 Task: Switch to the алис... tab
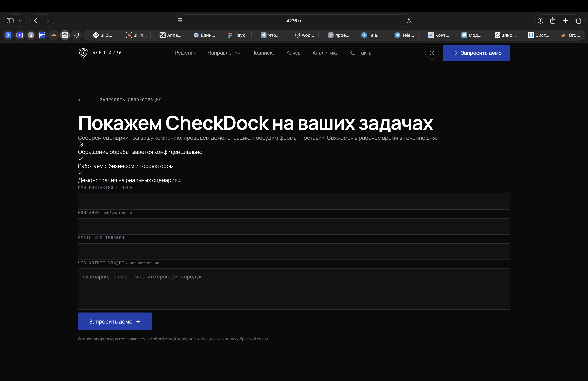(505, 35)
